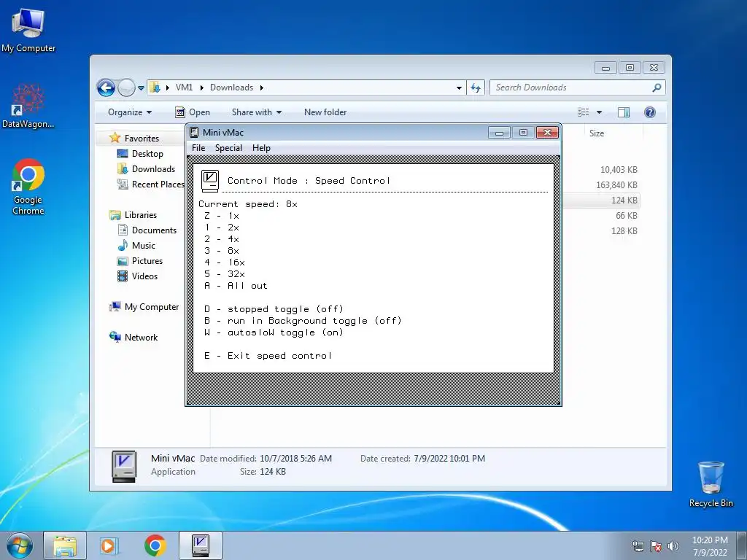Click Mini vMac icon in the taskbar

[x=201, y=545]
